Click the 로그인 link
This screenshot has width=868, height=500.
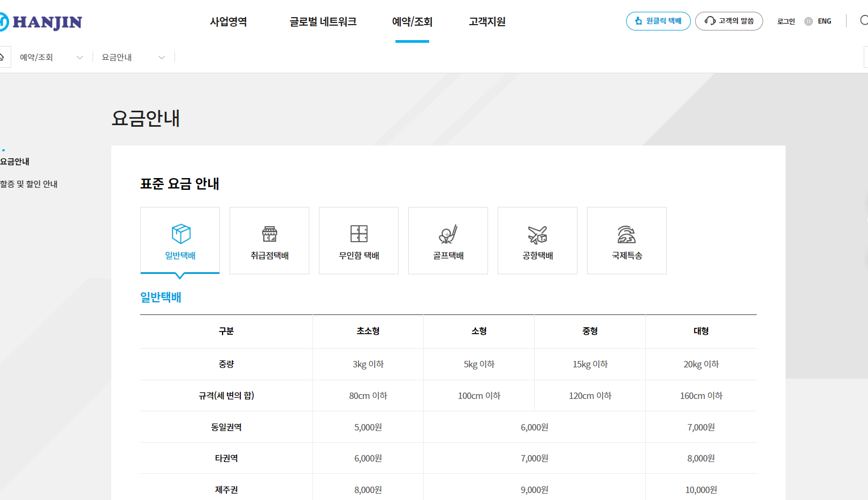click(786, 21)
